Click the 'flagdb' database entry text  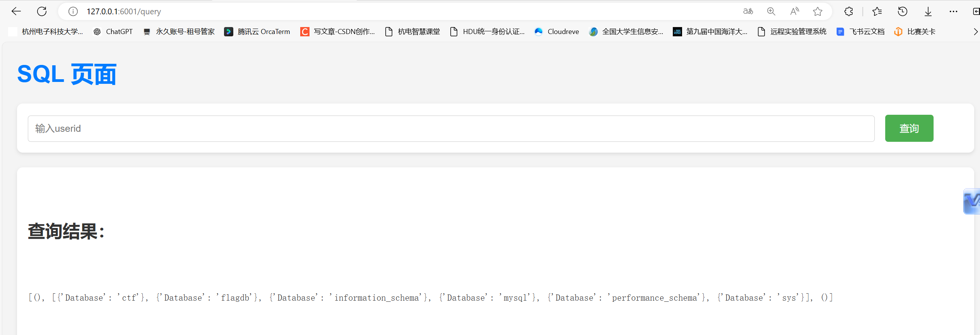pyautogui.click(x=236, y=298)
